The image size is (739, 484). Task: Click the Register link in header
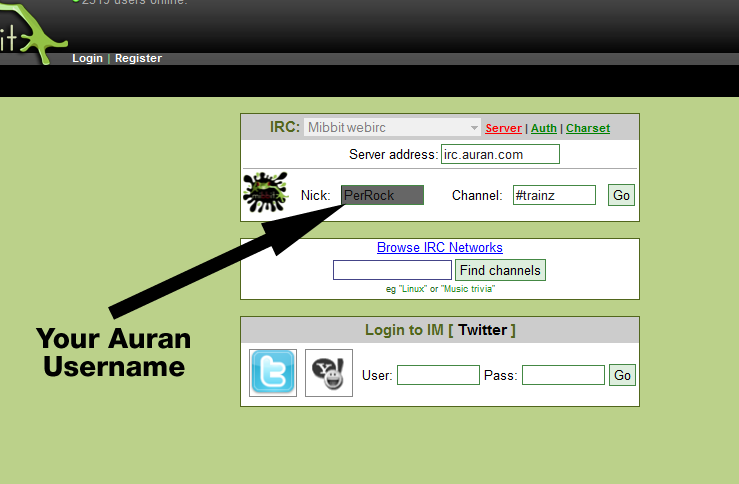coord(139,58)
